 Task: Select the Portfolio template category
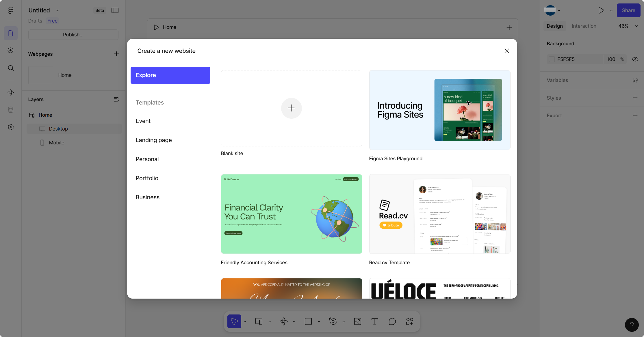point(147,178)
